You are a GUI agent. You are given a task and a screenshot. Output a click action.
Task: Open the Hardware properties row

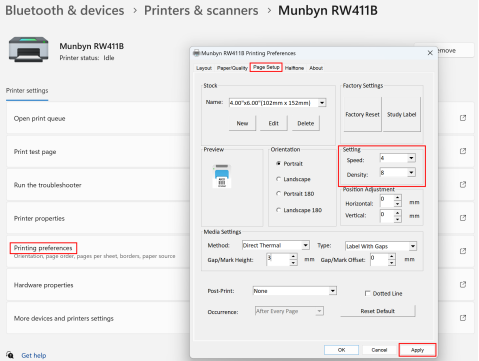coord(98,285)
